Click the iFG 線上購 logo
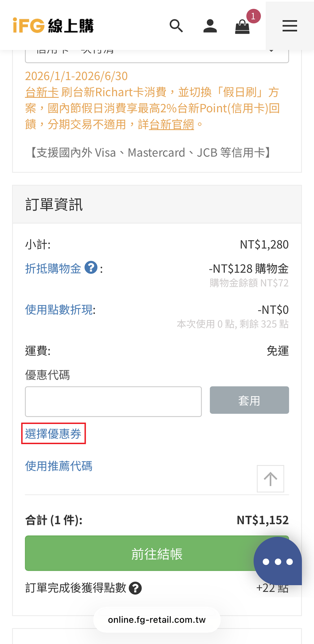Viewport: 314px width, 644px height. (53, 25)
